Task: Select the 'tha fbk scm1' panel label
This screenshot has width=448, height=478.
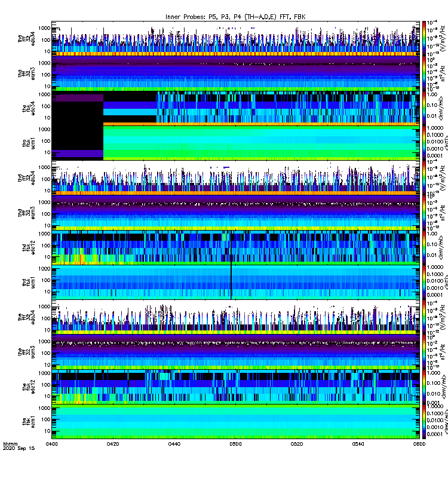Action: (x=29, y=143)
